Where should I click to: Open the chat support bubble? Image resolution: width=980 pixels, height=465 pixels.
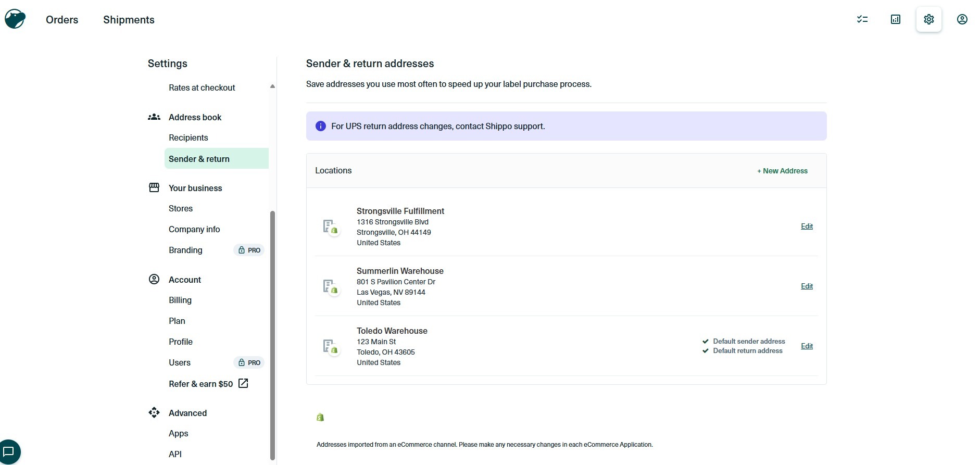[9, 451]
